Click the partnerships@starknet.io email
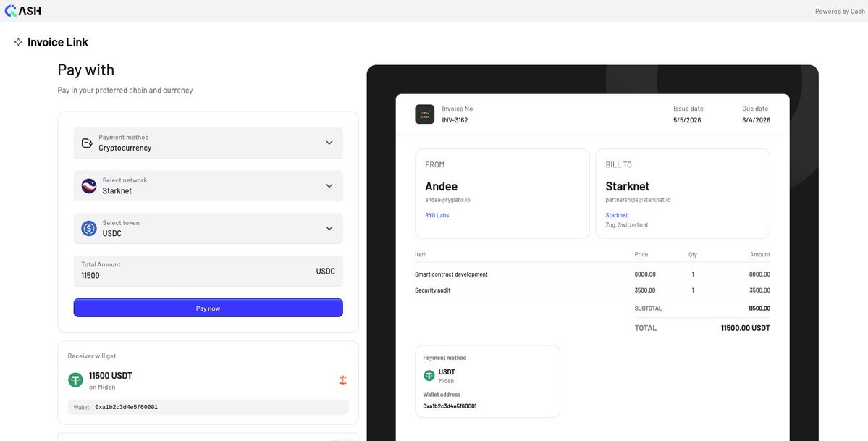Image resolution: width=868 pixels, height=441 pixels. (639, 199)
